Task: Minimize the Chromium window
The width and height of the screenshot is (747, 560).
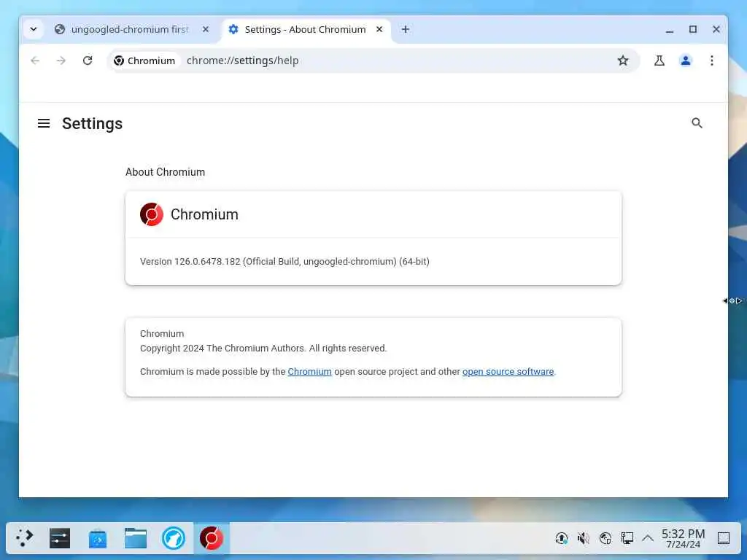Action: 670,29
